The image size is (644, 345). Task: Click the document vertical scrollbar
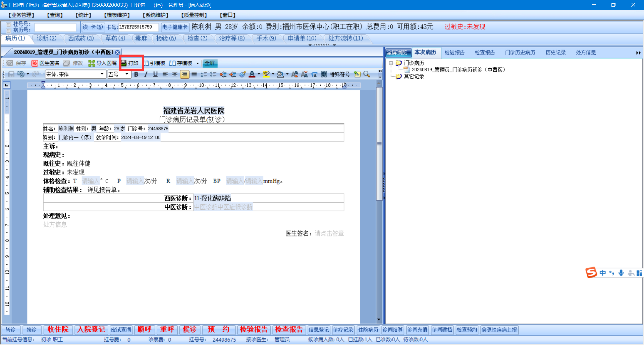pos(379,144)
